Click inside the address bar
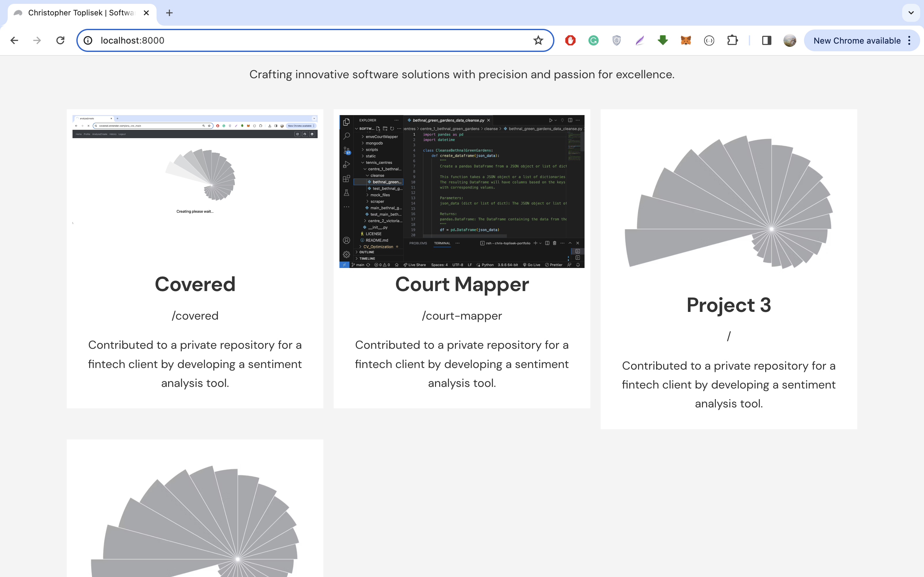 pyautogui.click(x=267, y=40)
